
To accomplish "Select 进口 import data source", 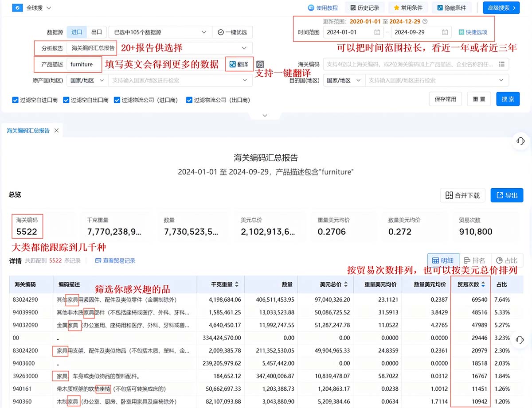I will [x=77, y=32].
